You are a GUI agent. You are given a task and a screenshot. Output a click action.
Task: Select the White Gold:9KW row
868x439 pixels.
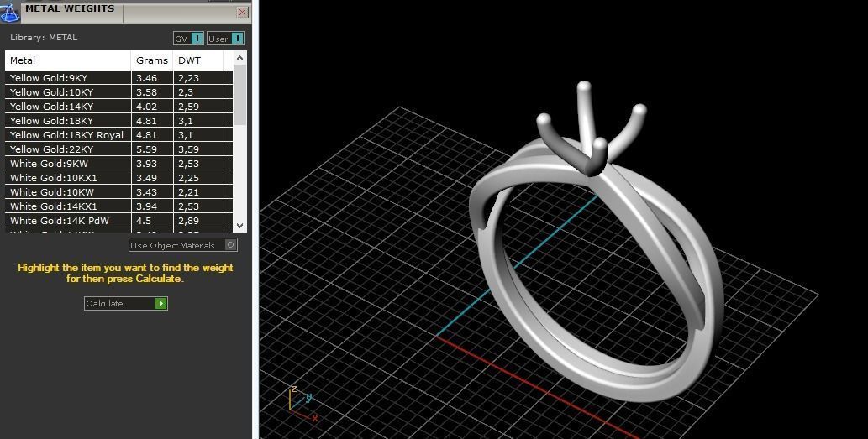(x=118, y=164)
